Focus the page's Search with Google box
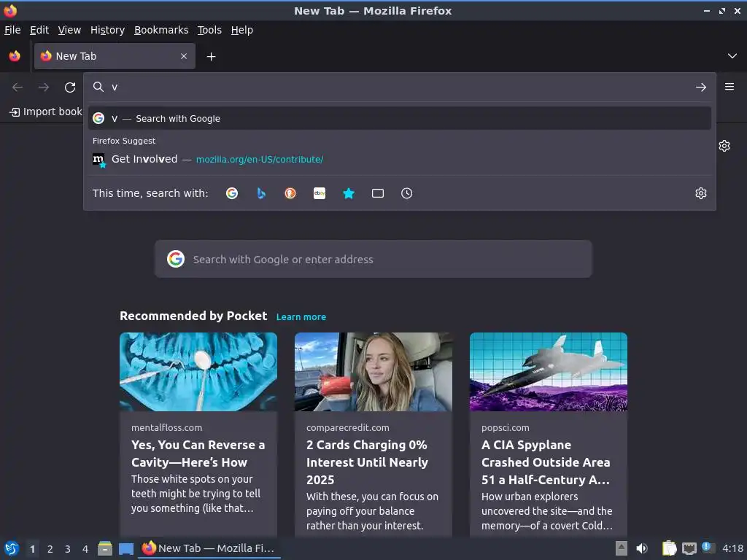 point(373,259)
